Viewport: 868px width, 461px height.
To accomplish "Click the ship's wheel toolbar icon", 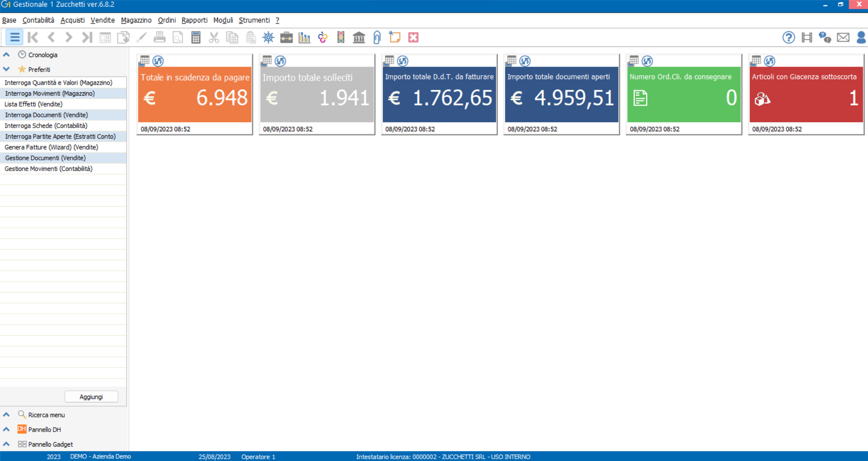I will coord(268,38).
